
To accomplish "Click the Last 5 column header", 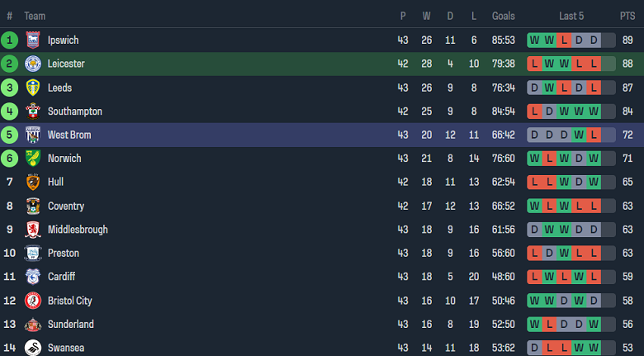I will point(571,16).
